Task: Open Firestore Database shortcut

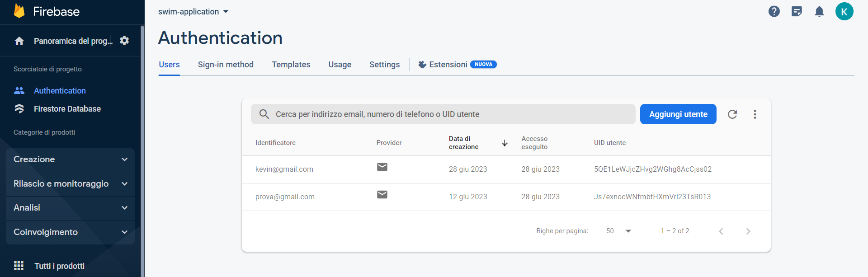Action: 67,109
